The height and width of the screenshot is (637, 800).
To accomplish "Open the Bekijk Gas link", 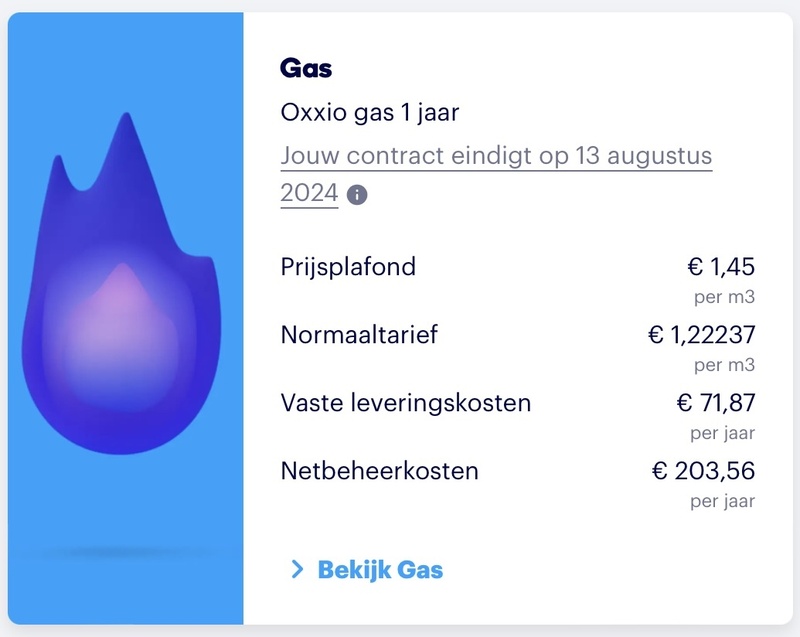I will [x=380, y=570].
